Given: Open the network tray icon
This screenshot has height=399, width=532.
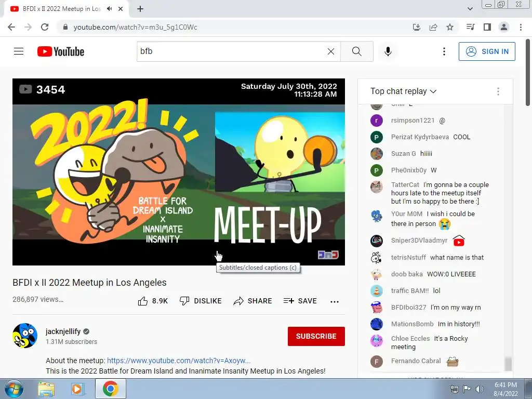Looking at the screenshot, I should pyautogui.click(x=454, y=389).
